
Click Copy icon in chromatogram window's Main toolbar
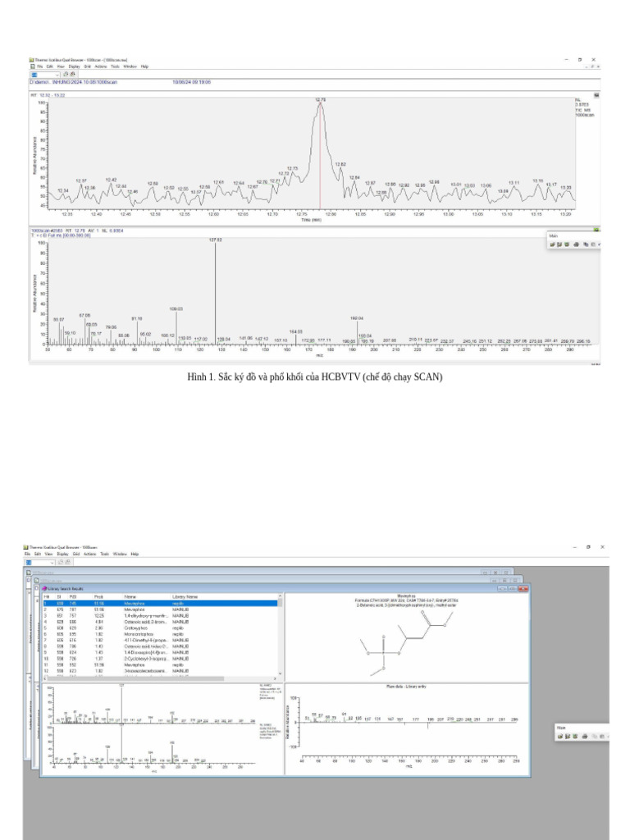pyautogui.click(x=586, y=244)
